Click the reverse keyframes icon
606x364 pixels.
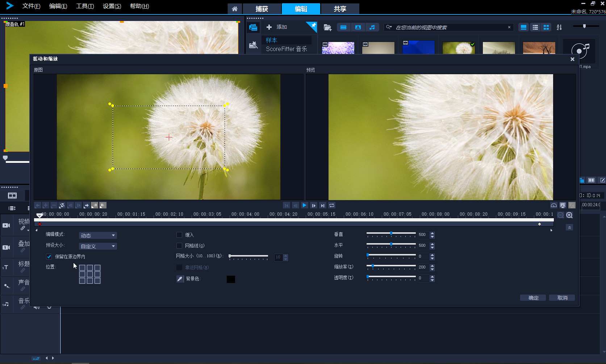(62, 205)
